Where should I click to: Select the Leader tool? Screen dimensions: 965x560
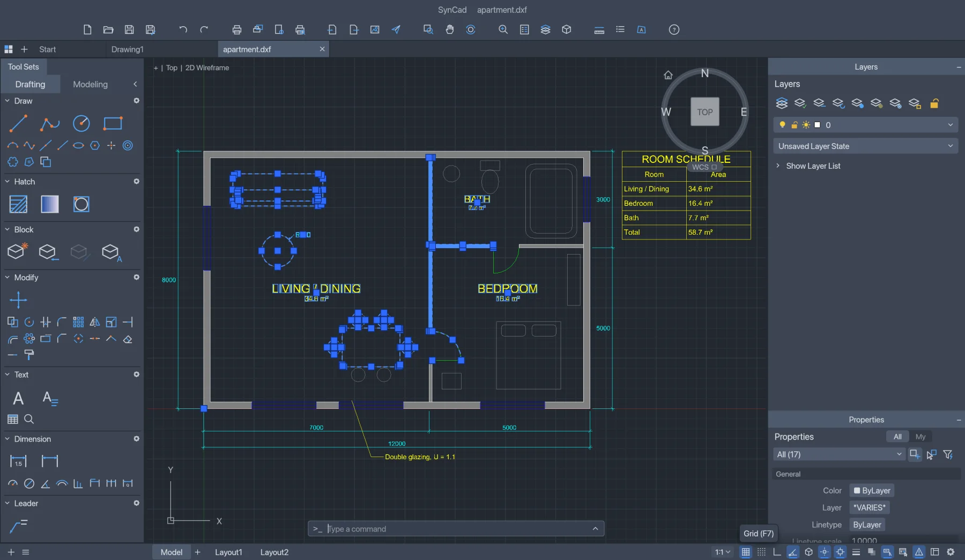18,527
